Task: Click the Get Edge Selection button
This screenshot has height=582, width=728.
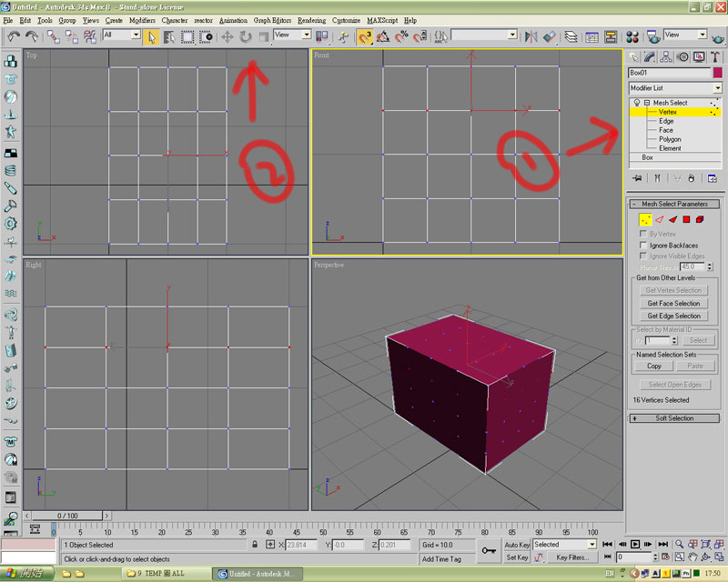Action: 673,316
